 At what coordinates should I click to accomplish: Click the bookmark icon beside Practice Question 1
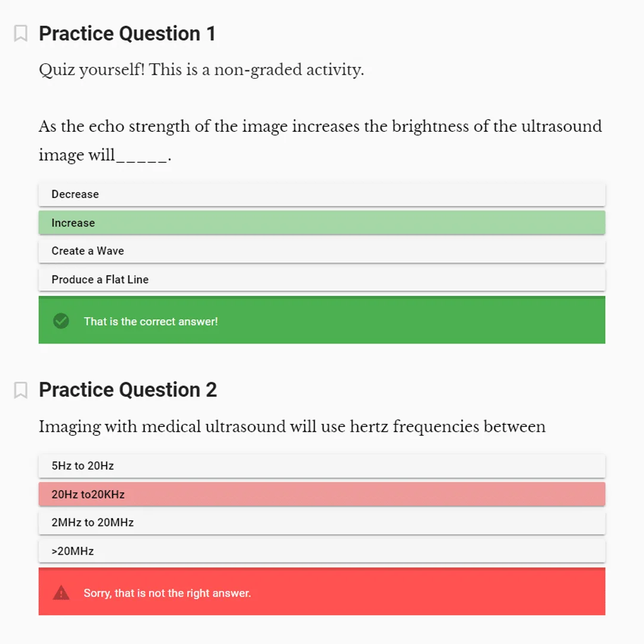21,34
